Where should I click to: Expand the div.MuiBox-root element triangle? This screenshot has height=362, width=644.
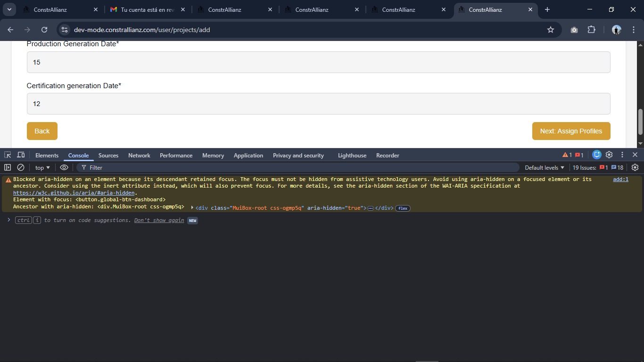pyautogui.click(x=192, y=208)
